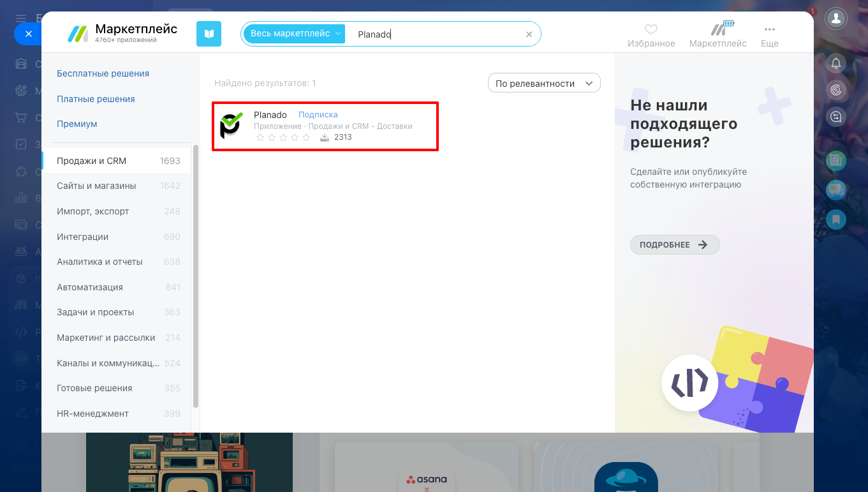Select Каналы и коммуникации category
The width and height of the screenshot is (868, 492).
click(x=116, y=363)
